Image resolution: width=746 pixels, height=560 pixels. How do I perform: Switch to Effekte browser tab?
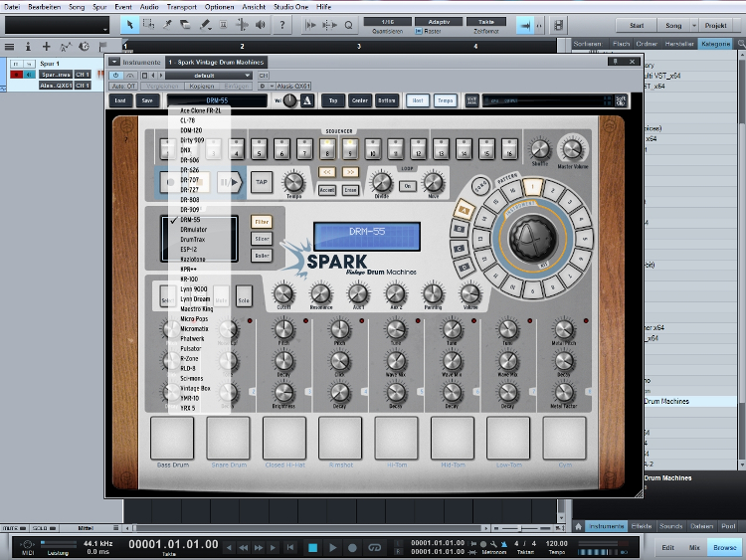click(642, 527)
